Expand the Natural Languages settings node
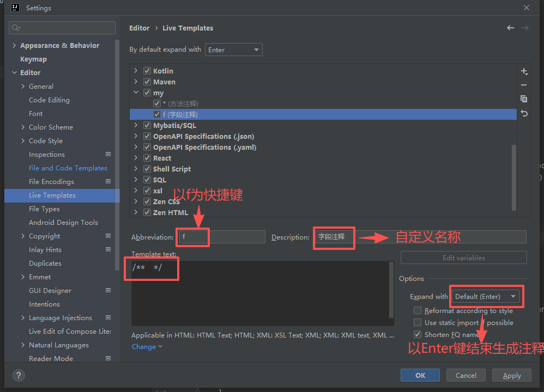The image size is (544, 392). point(23,345)
